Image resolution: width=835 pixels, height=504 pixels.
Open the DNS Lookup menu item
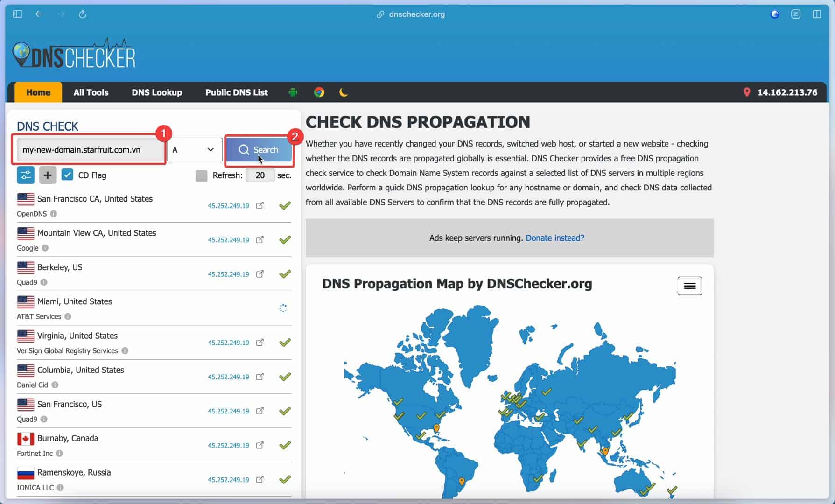[157, 92]
